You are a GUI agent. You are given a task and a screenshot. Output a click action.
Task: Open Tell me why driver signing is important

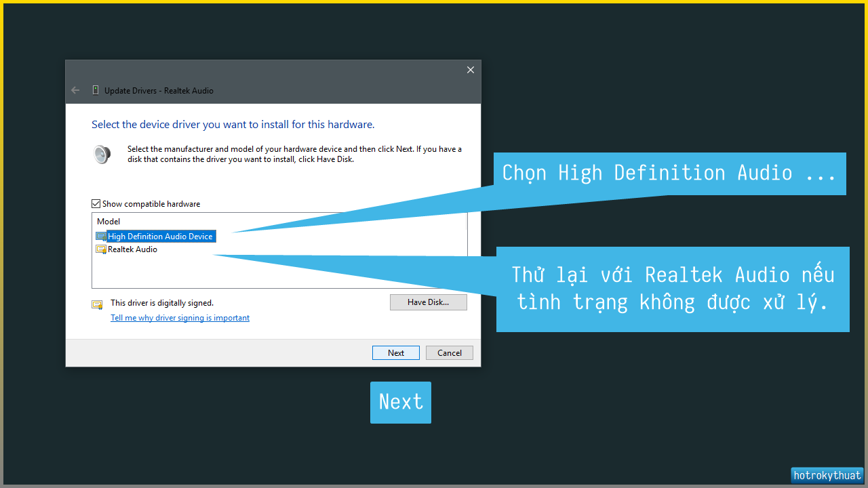(x=180, y=318)
